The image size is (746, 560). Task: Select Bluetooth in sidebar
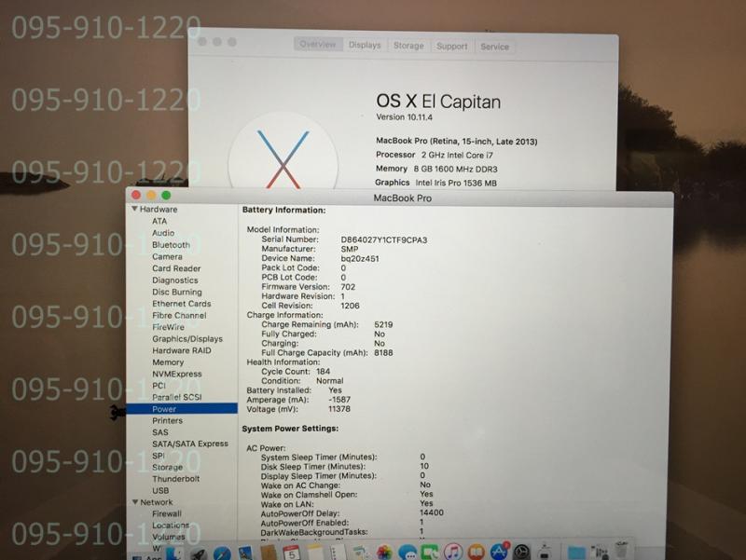click(x=171, y=245)
